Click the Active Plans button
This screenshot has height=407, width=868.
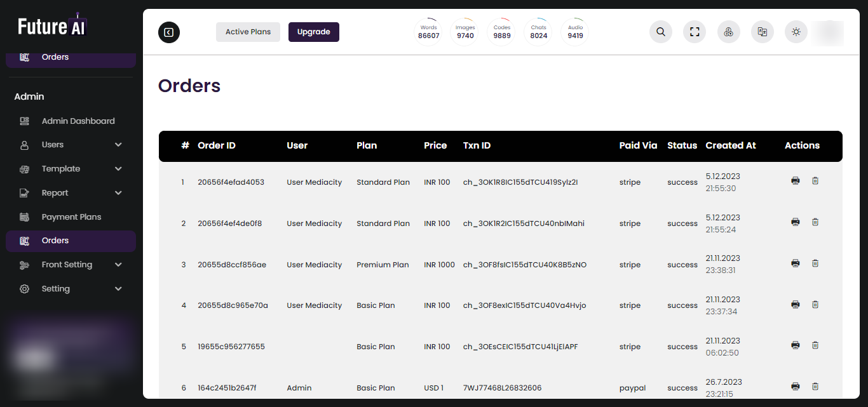[x=248, y=32]
